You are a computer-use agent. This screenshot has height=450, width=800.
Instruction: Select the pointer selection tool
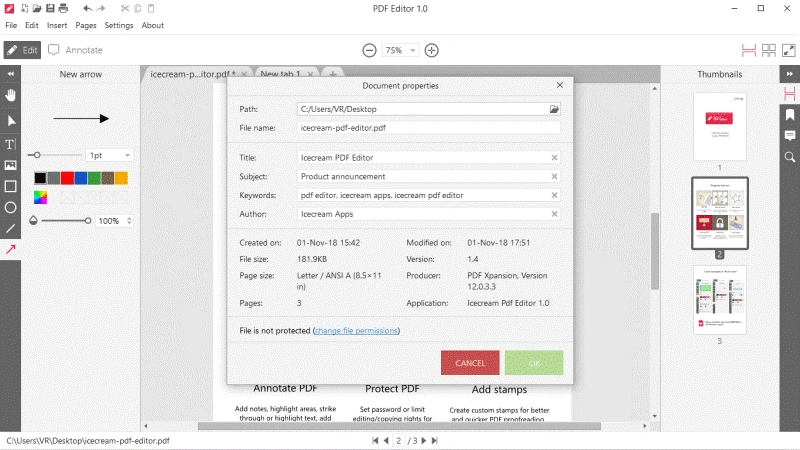(10, 121)
